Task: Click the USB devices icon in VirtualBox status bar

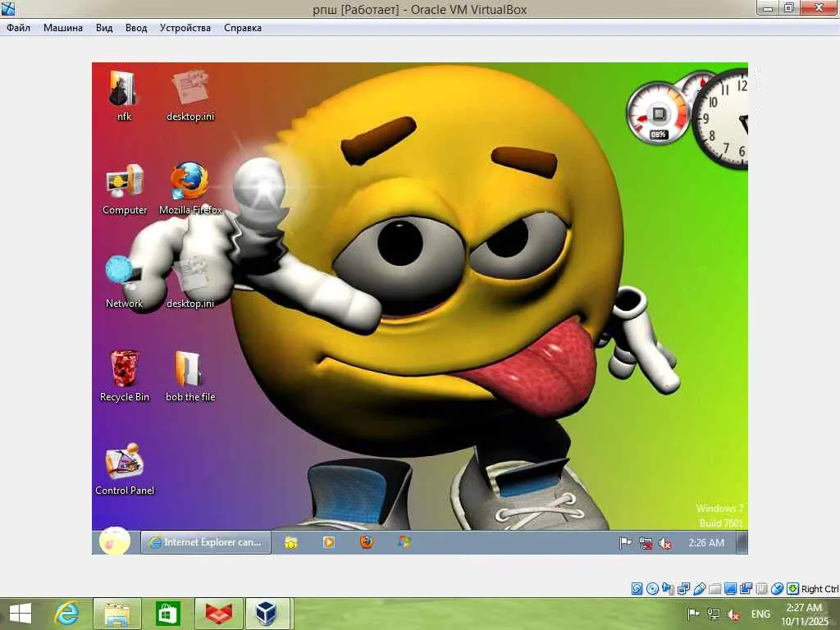Action: pos(699,589)
